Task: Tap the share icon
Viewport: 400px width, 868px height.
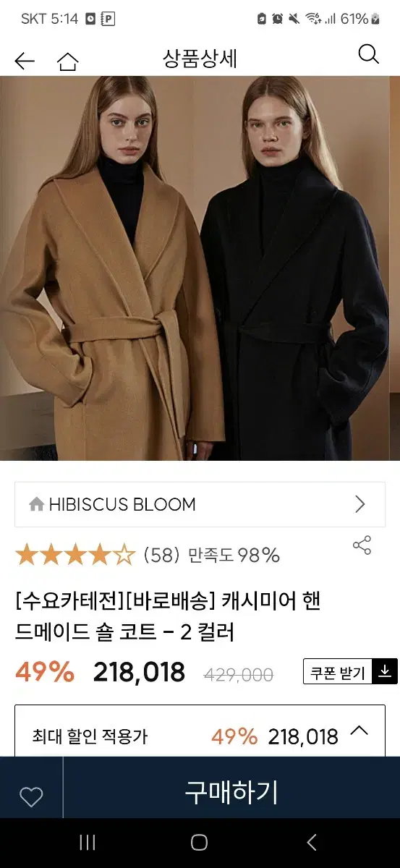Action: point(362,546)
